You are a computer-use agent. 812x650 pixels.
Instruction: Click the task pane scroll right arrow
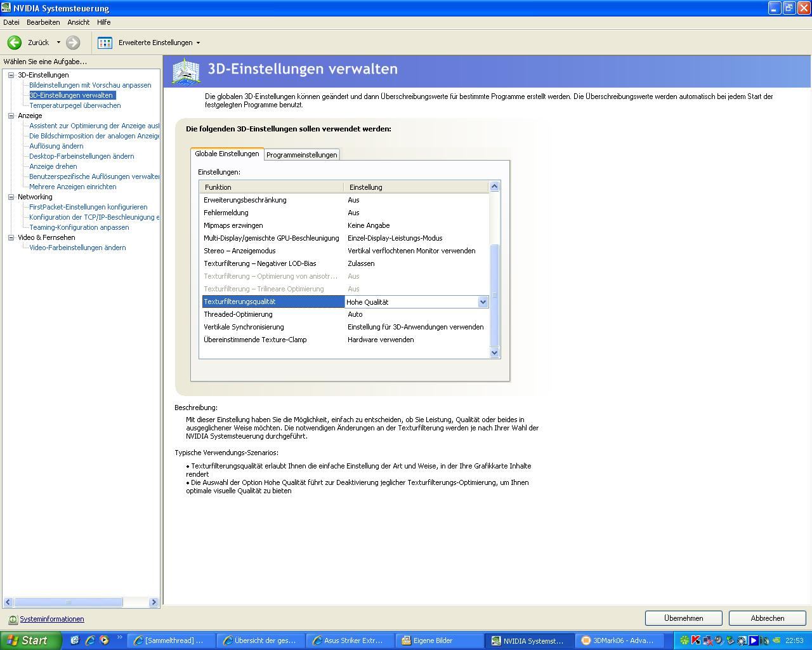pos(154,602)
